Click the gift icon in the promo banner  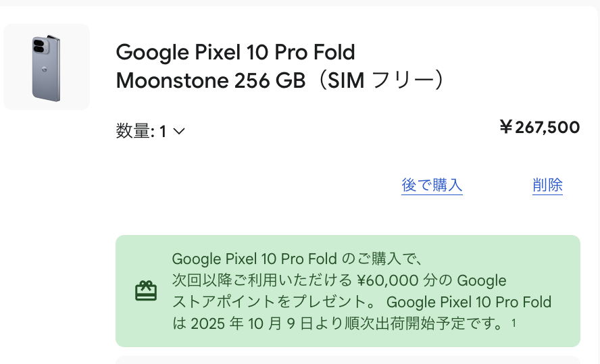coord(146,290)
